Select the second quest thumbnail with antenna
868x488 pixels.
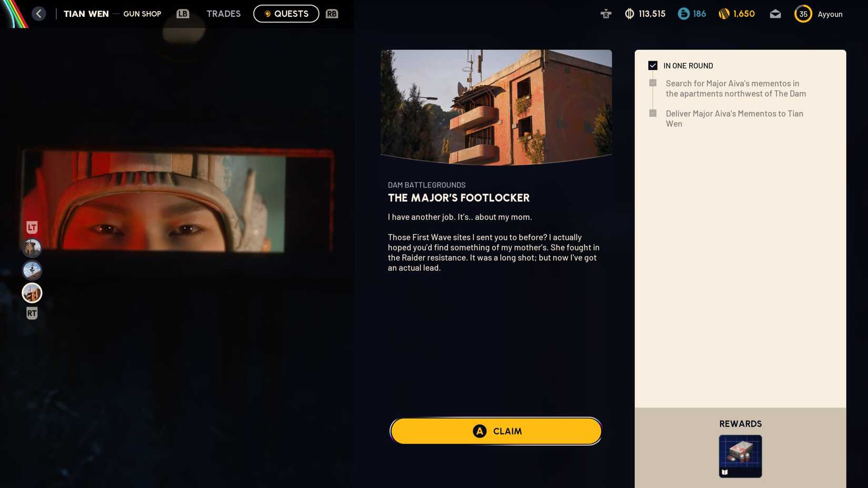coord(32,270)
